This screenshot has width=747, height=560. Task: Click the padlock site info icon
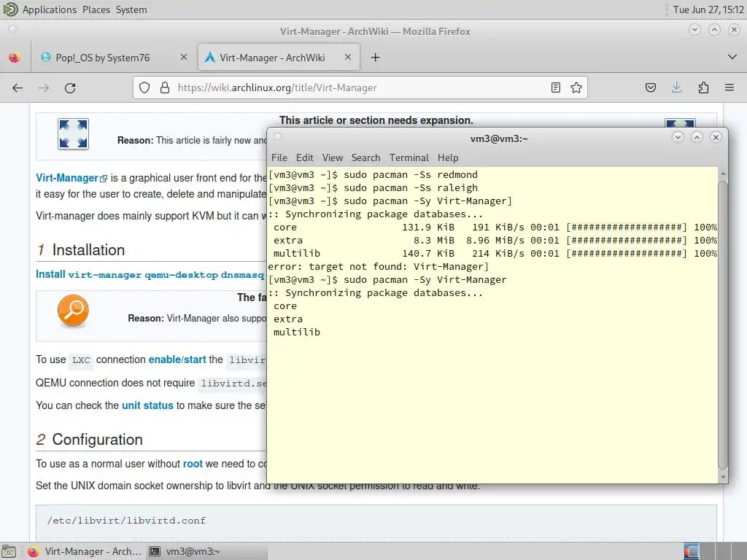165,87
